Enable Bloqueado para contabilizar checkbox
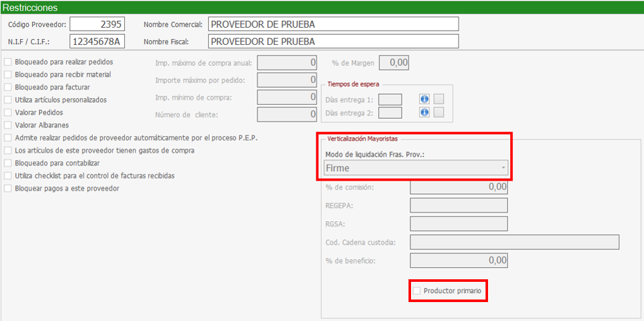 tap(8, 163)
